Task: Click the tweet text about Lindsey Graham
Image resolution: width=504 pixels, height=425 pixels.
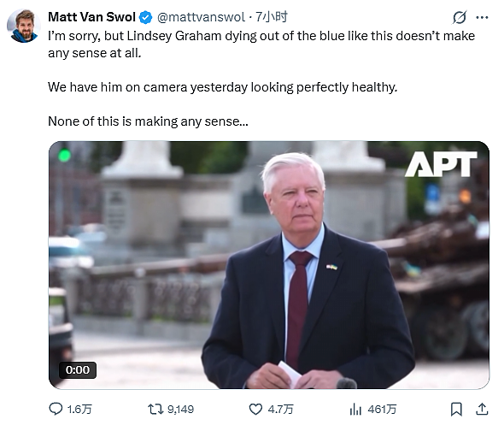Action: (x=261, y=79)
